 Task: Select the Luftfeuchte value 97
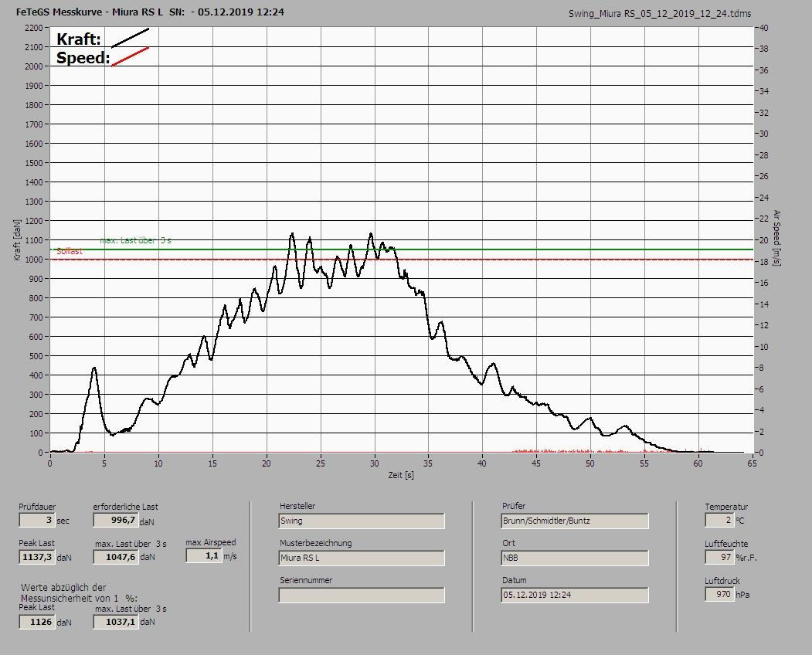pos(719,557)
